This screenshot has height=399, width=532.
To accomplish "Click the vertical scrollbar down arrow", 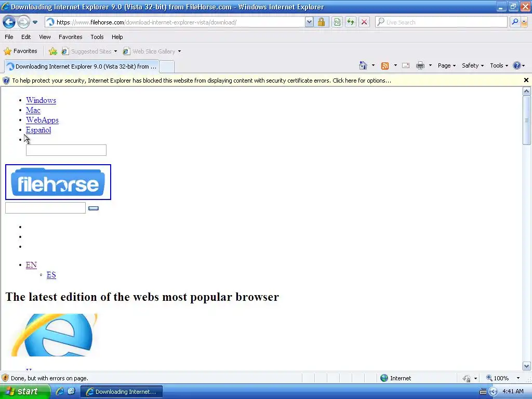I will click(x=527, y=366).
